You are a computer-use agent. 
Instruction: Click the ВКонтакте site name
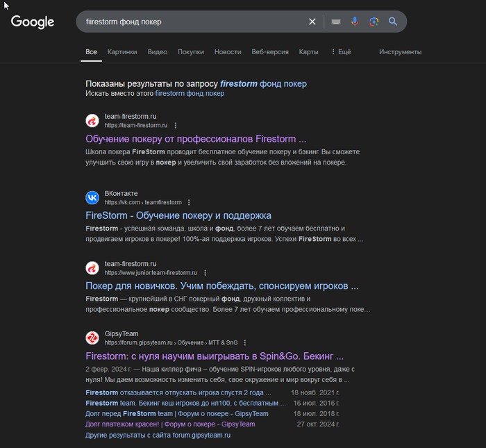pyautogui.click(x=121, y=194)
